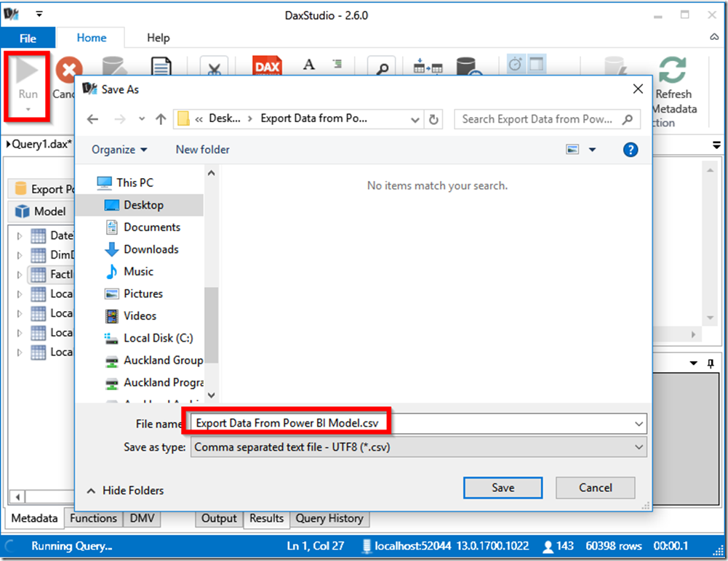Refresh folder location in Save As dialog
This screenshot has height=561, width=728.
click(433, 119)
